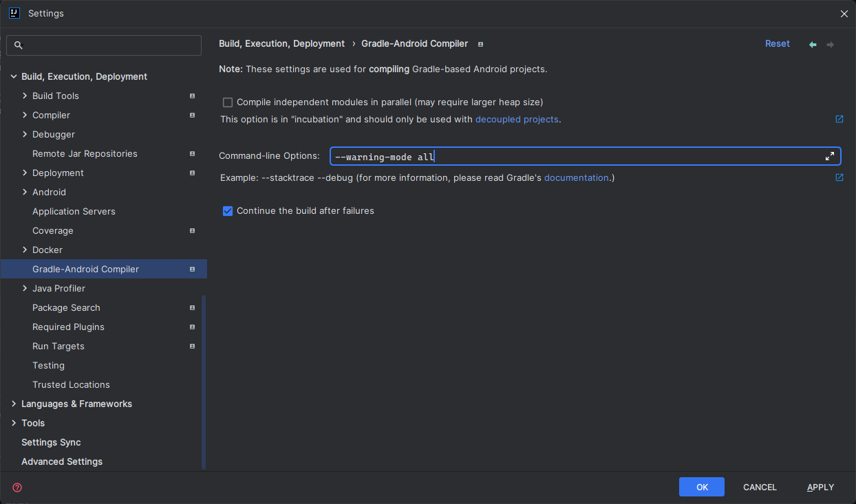Expand the Compiler node
The image size is (856, 504).
tap(25, 115)
